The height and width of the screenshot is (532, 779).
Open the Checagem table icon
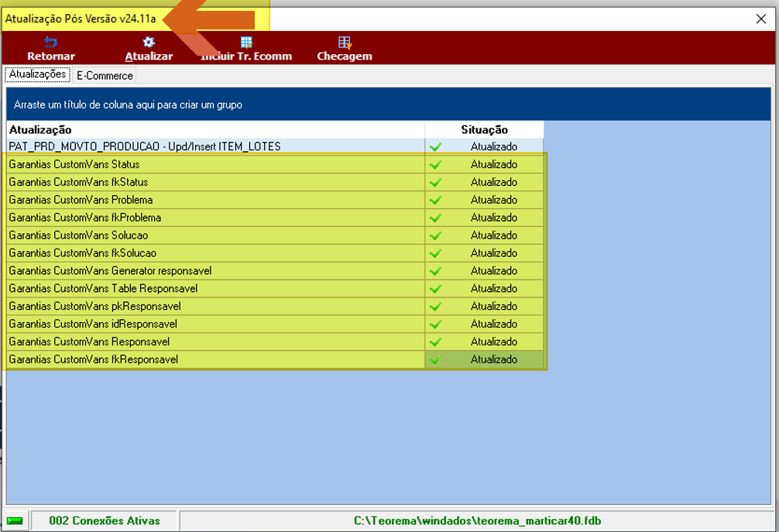[345, 43]
